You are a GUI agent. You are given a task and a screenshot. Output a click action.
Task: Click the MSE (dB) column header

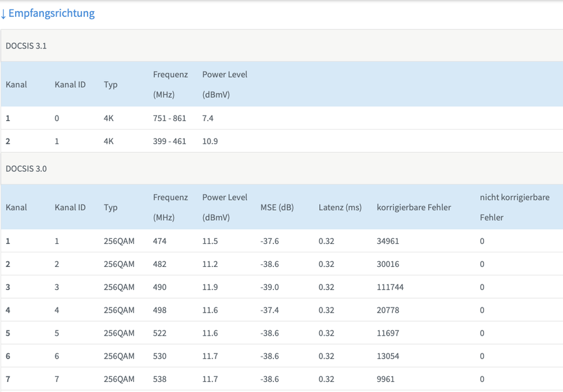[x=277, y=207]
